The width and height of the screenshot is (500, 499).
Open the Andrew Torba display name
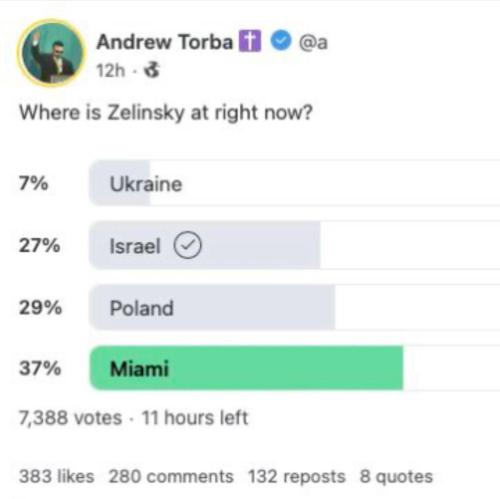pyautogui.click(x=165, y=42)
